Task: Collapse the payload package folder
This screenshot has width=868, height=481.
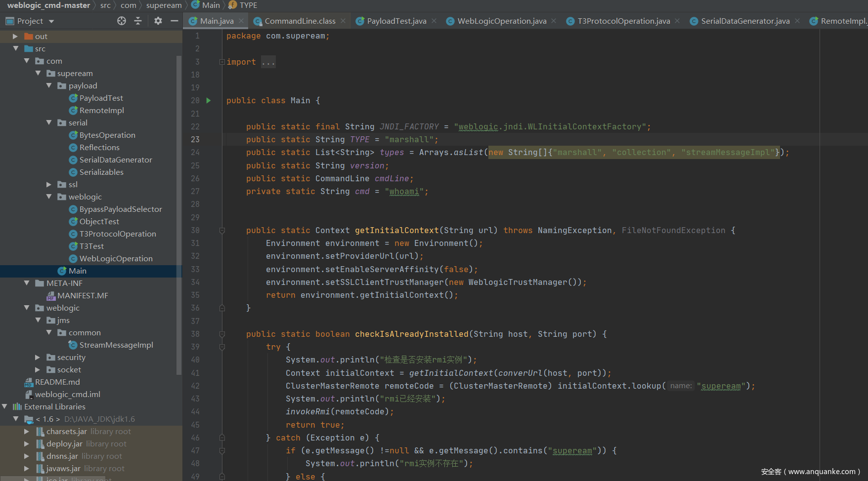Action: point(49,86)
